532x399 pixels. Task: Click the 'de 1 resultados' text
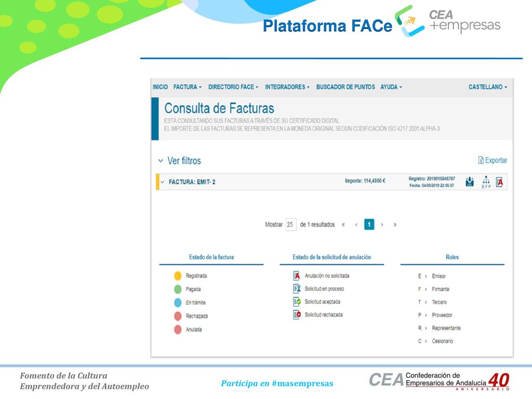point(317,224)
